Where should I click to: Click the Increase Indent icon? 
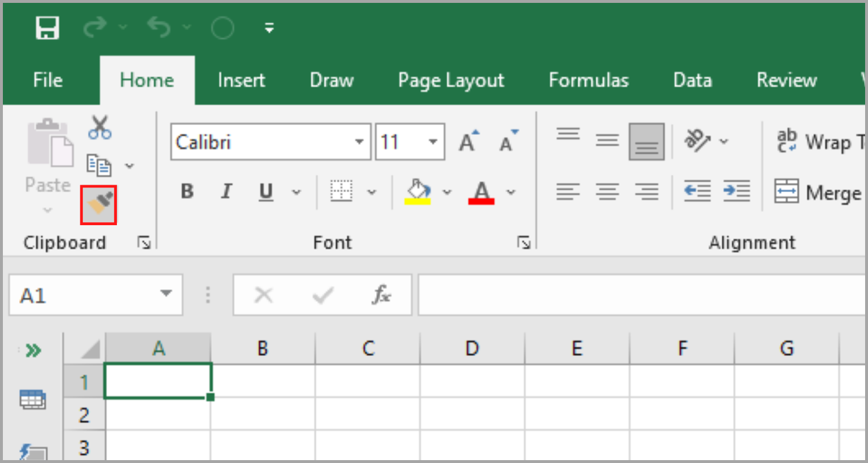point(736,192)
